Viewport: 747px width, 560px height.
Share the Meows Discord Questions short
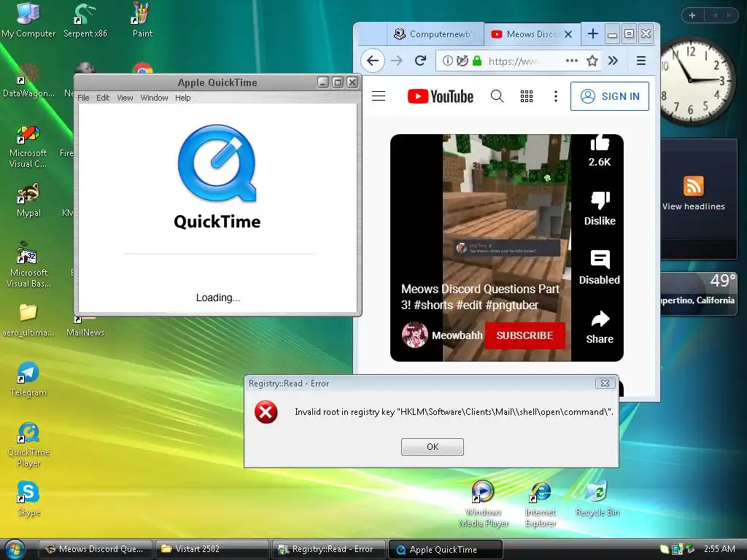[x=600, y=319]
